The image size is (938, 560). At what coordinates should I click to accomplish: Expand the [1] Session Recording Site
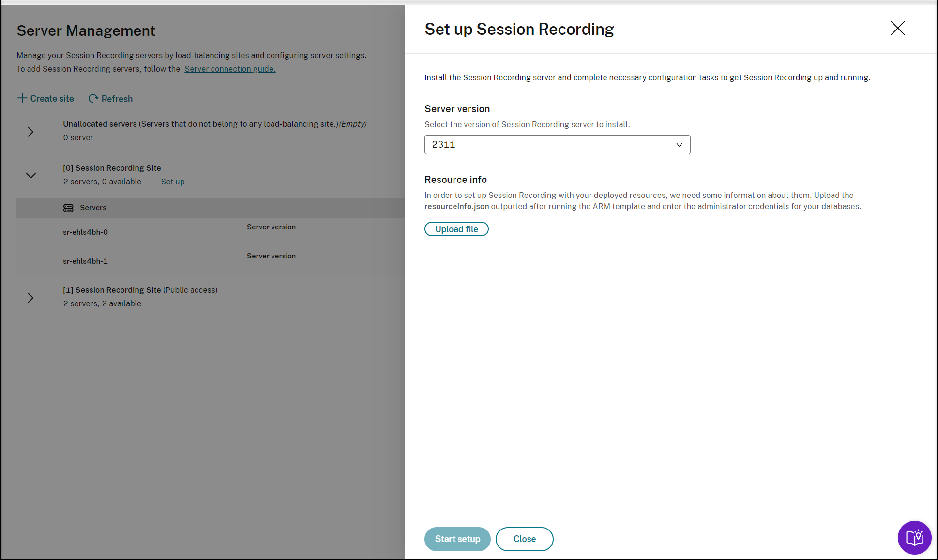[30, 298]
